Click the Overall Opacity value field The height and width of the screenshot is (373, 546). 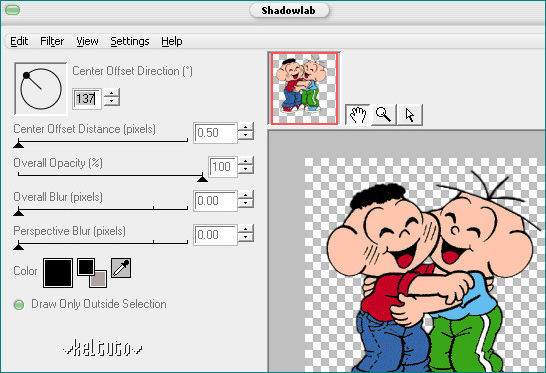click(x=223, y=167)
